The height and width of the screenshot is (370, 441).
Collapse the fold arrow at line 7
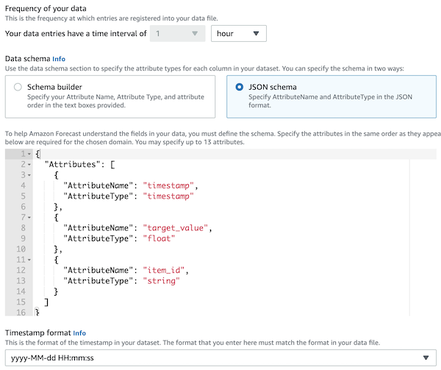click(x=29, y=218)
